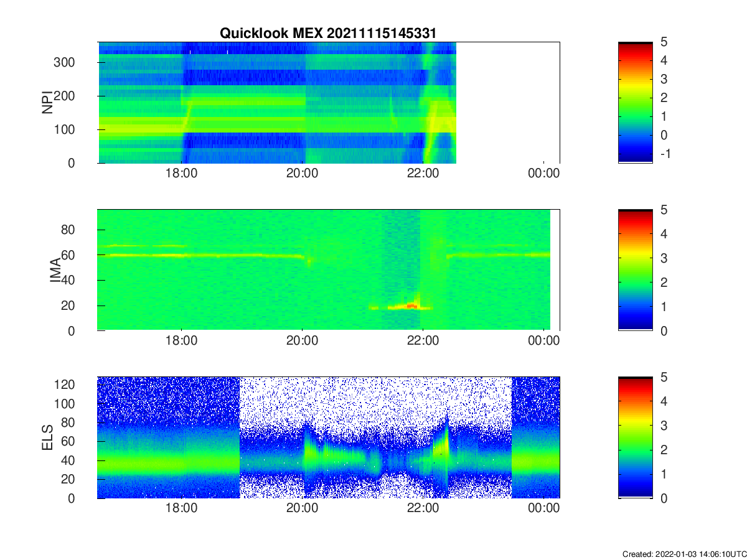Click the '18:00' tick under the NPI plot

(x=181, y=174)
